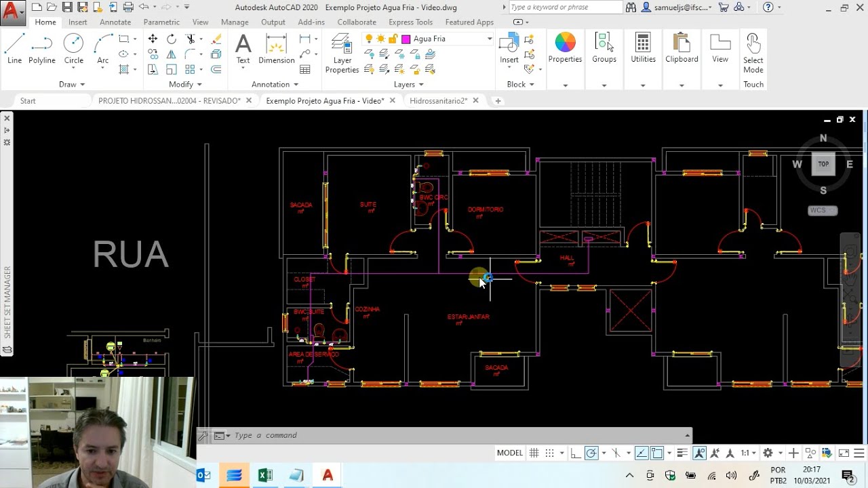
Task: Open the Insert block tool
Action: 509,48
